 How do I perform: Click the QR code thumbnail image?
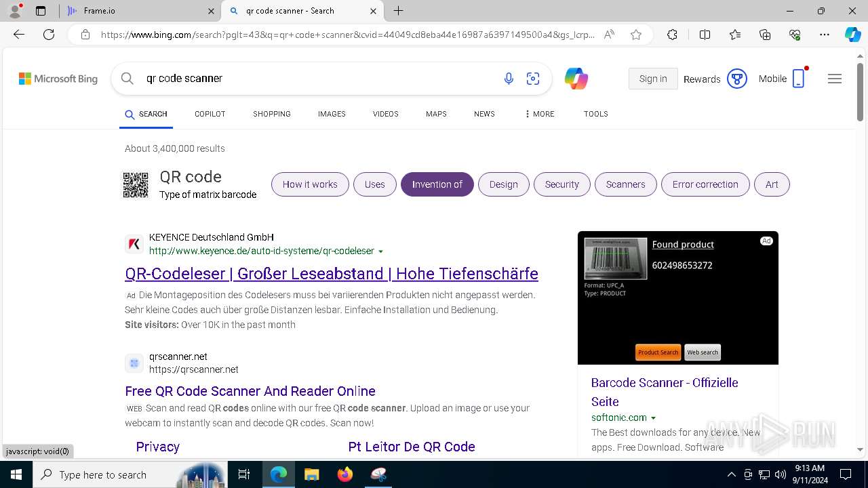(x=135, y=185)
